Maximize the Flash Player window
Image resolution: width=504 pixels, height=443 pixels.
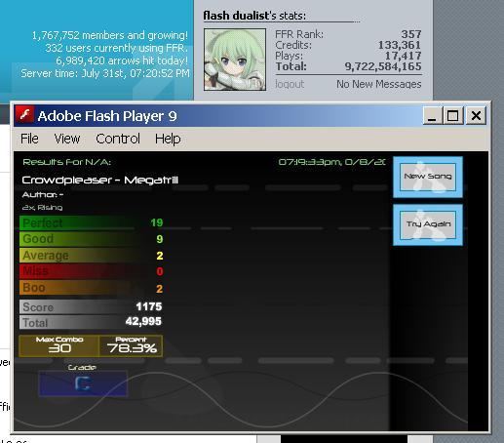pyautogui.click(x=452, y=115)
